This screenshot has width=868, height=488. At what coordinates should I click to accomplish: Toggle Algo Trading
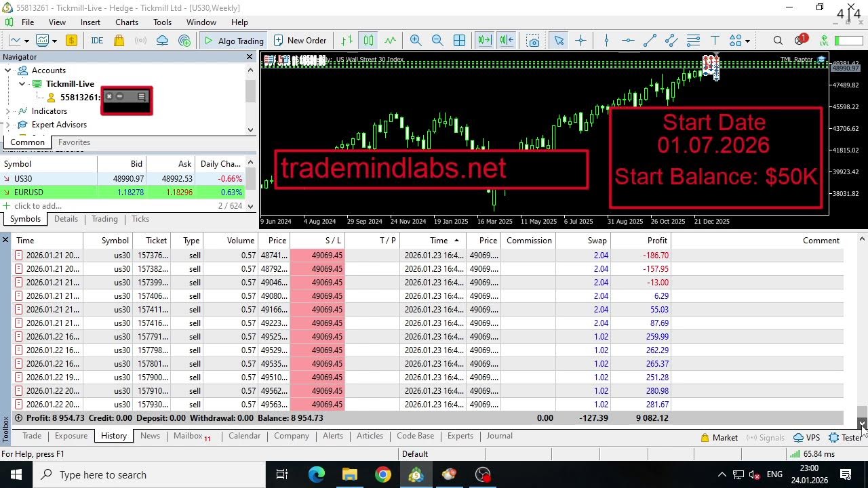coord(234,41)
